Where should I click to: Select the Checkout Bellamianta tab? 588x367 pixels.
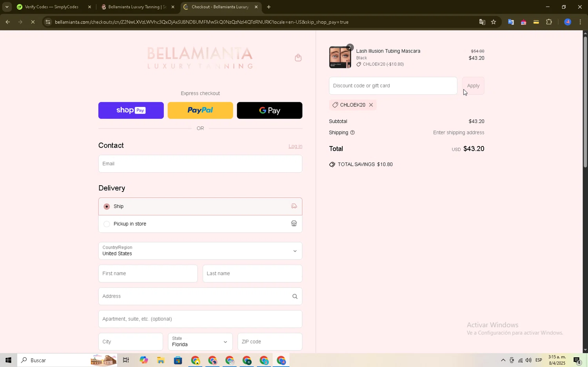tap(220, 7)
